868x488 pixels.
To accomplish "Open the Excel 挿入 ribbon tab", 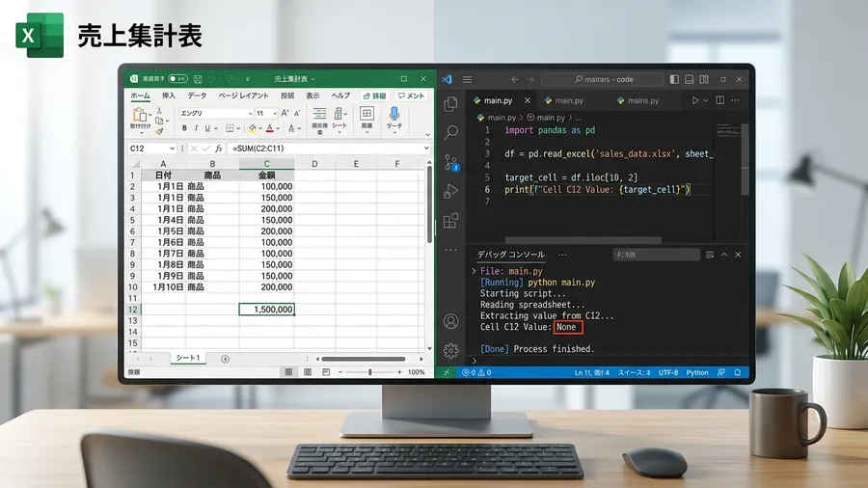I will (168, 95).
